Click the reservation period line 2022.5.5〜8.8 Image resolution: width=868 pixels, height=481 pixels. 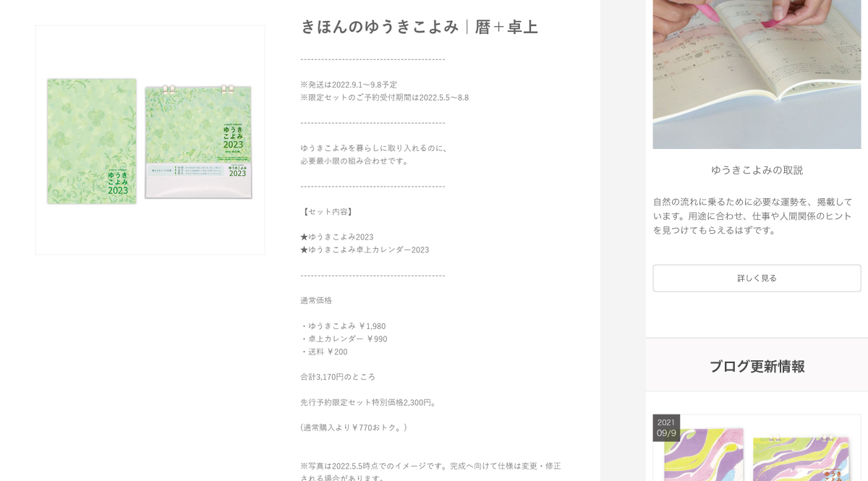click(x=385, y=98)
